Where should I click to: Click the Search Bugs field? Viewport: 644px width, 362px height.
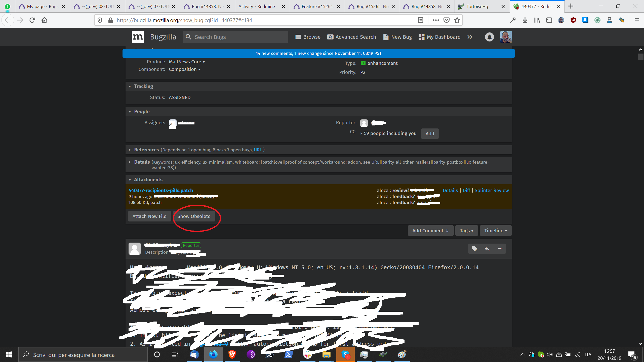235,37
